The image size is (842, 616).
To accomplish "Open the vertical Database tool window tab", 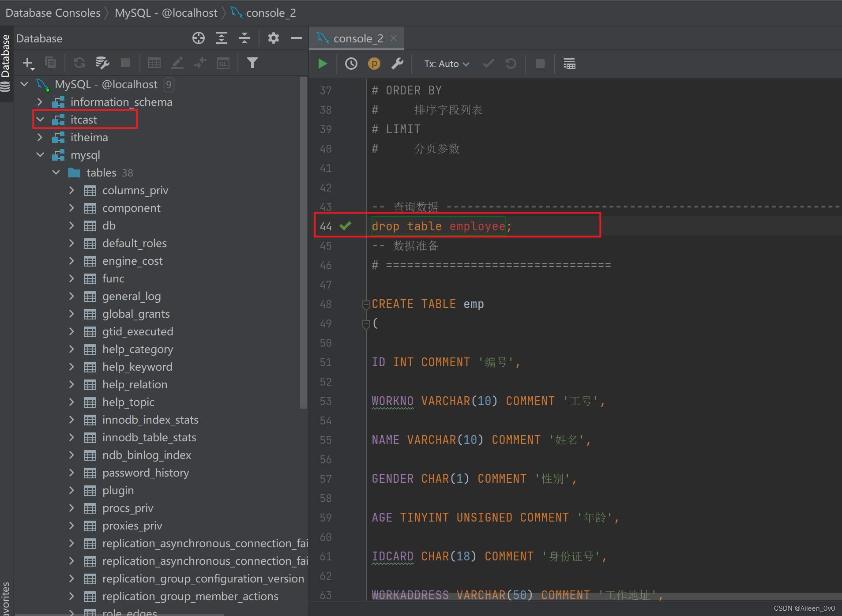I will pos(6,57).
